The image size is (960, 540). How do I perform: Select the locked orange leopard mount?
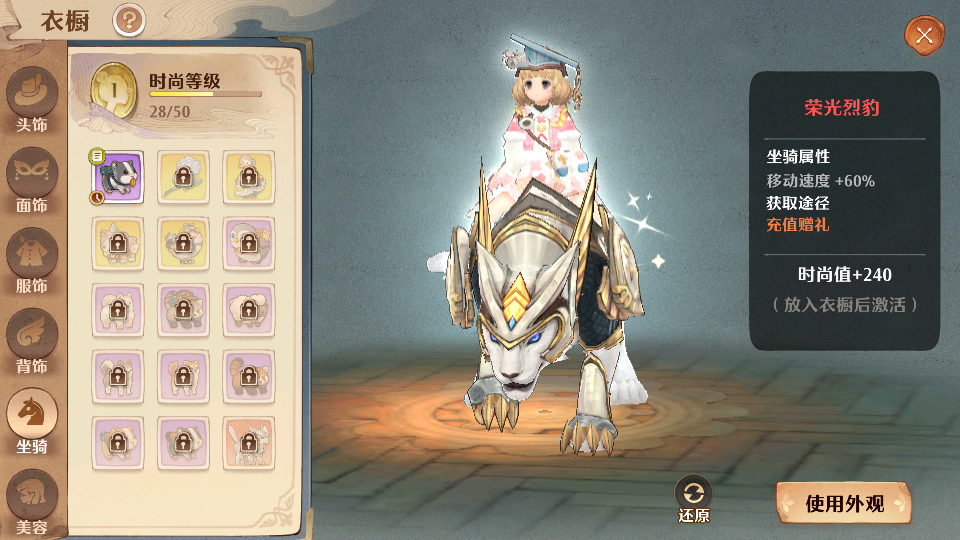(249, 443)
